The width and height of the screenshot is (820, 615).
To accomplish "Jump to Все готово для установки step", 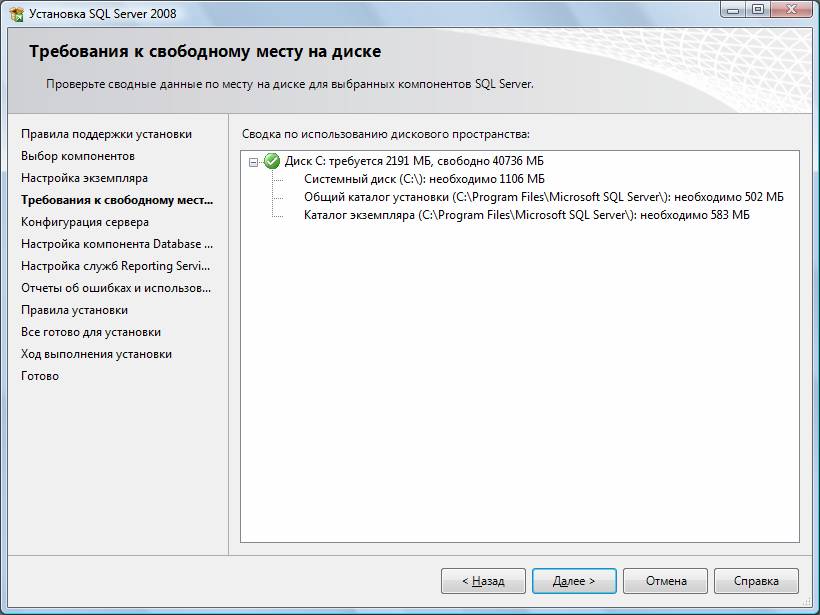I will point(91,332).
